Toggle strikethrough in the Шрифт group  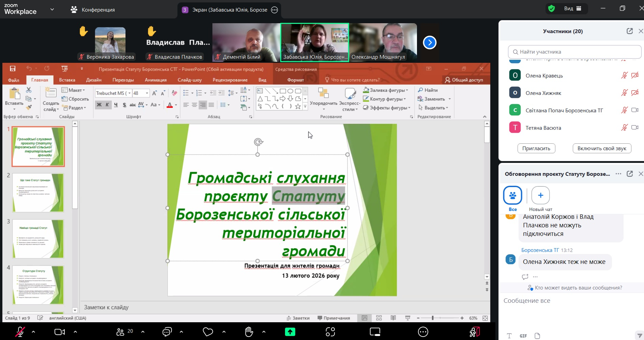tap(133, 105)
